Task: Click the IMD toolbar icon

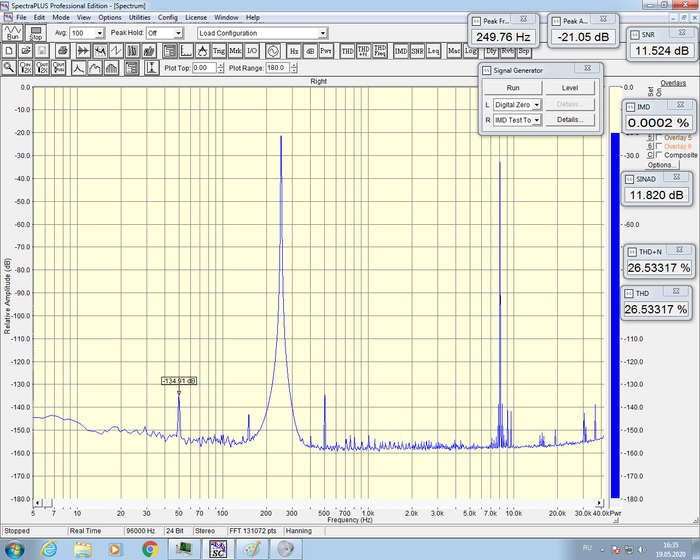Action: click(400, 50)
